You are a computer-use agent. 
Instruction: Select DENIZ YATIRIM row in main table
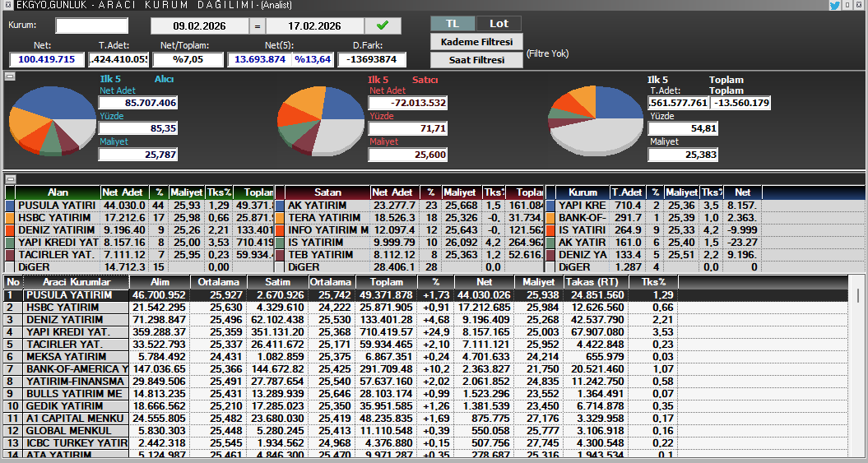(x=425, y=320)
